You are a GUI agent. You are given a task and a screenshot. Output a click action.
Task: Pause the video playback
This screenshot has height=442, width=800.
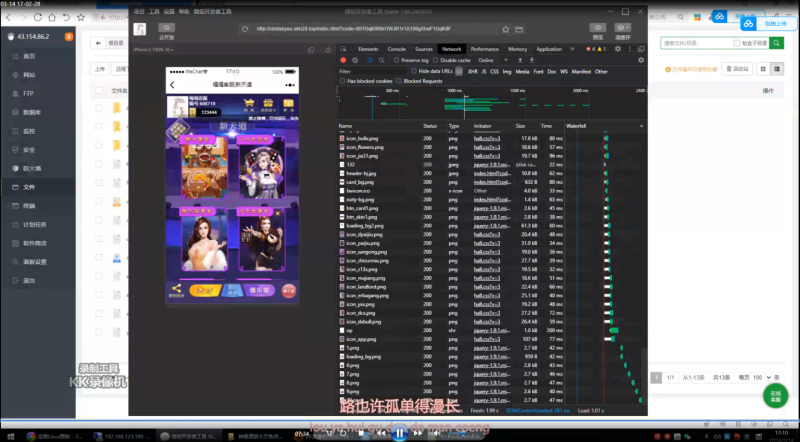[399, 433]
